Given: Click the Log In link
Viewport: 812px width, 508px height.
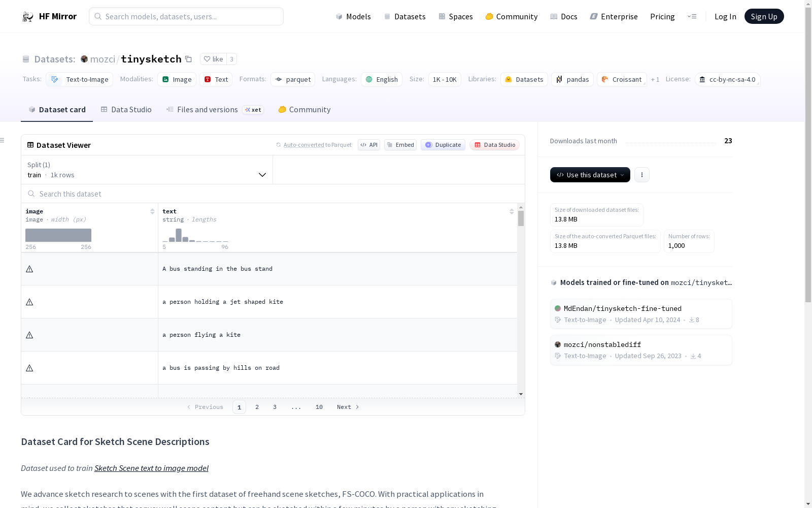Looking at the screenshot, I should pyautogui.click(x=725, y=16).
